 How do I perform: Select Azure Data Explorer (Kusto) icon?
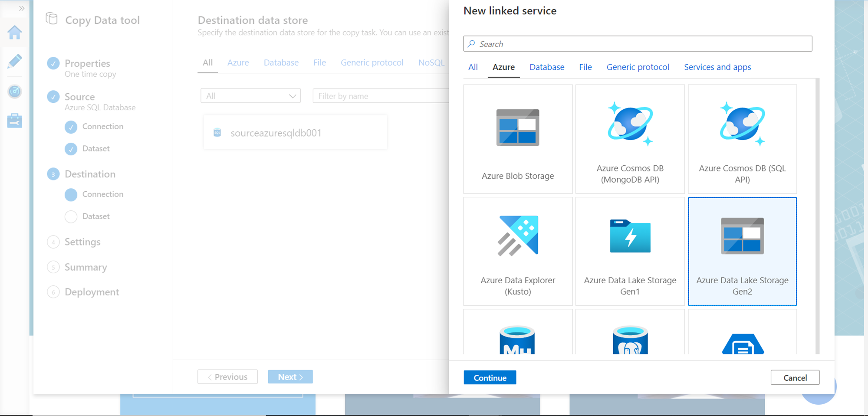point(518,236)
